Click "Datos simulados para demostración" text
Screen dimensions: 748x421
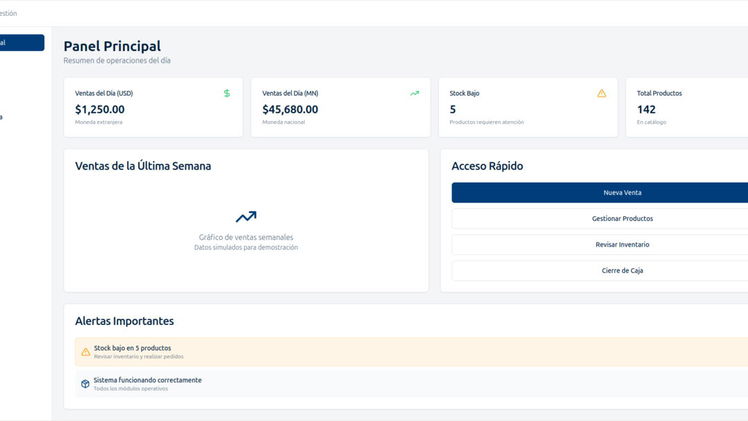(246, 247)
